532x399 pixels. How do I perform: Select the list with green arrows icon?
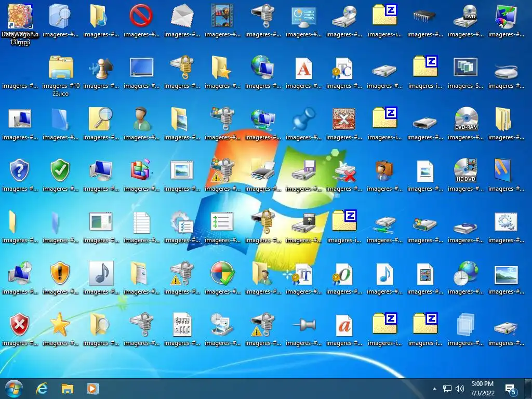pyautogui.click(x=221, y=222)
